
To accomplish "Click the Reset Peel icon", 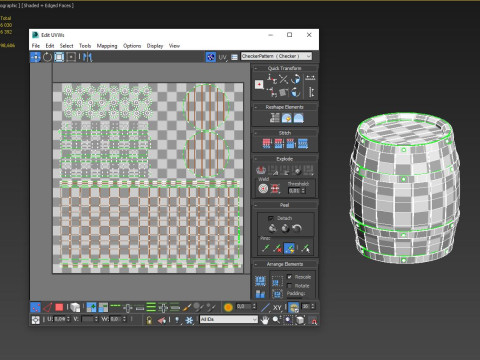I will point(297,228).
